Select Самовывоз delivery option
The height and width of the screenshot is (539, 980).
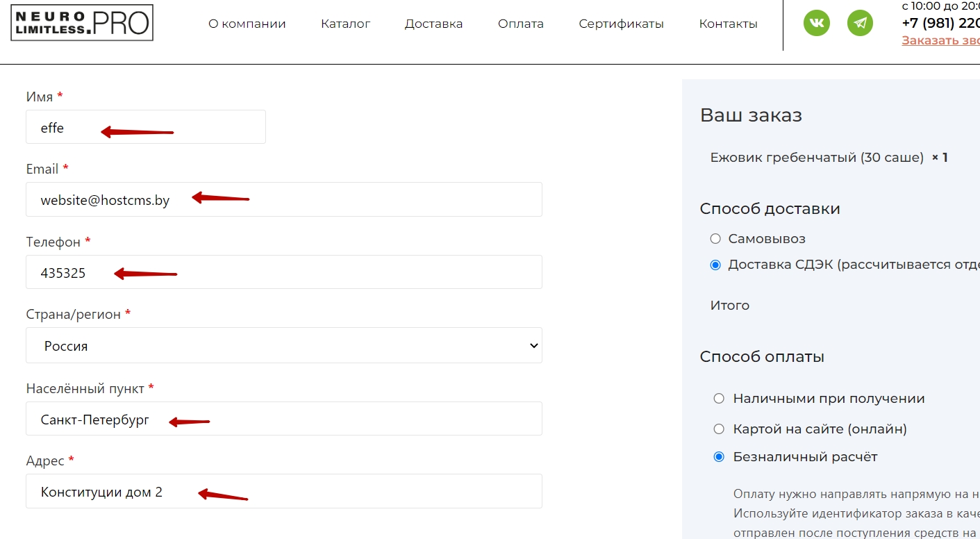pos(715,239)
